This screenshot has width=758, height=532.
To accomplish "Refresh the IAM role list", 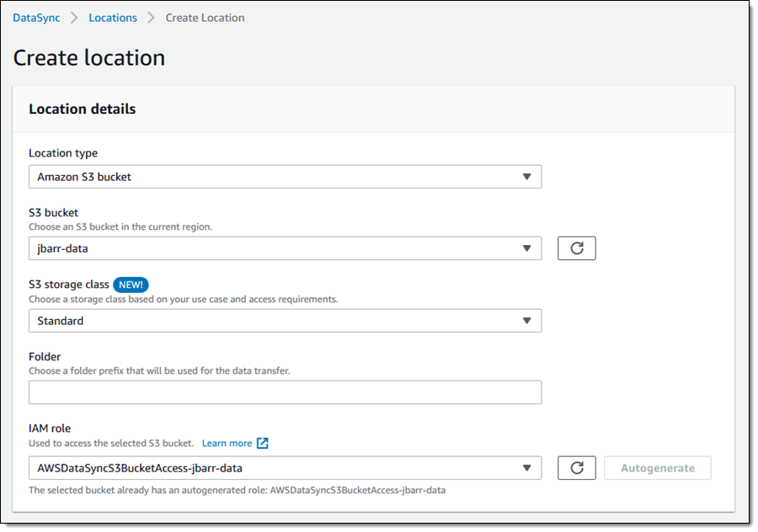I will click(577, 468).
